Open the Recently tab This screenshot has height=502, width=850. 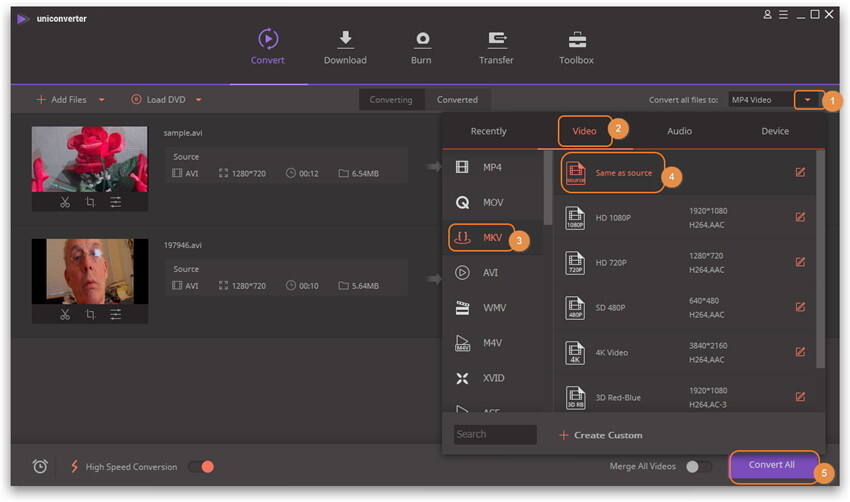(488, 131)
